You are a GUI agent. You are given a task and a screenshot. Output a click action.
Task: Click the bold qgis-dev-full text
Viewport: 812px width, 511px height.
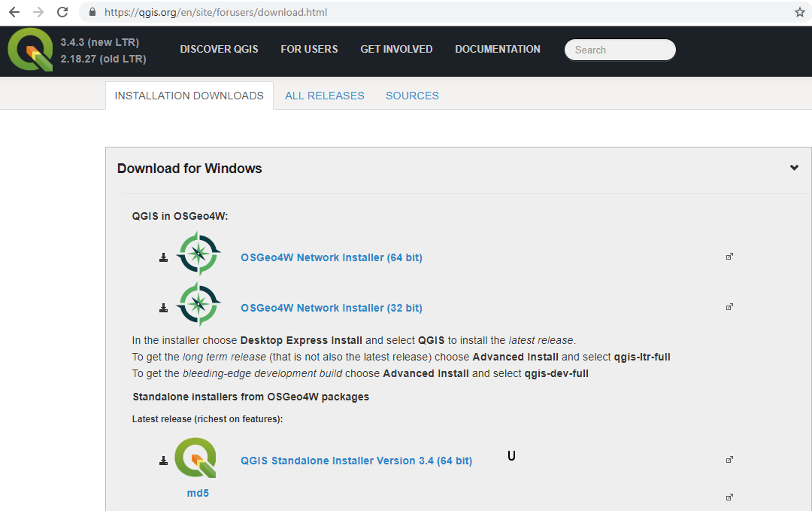pos(556,374)
